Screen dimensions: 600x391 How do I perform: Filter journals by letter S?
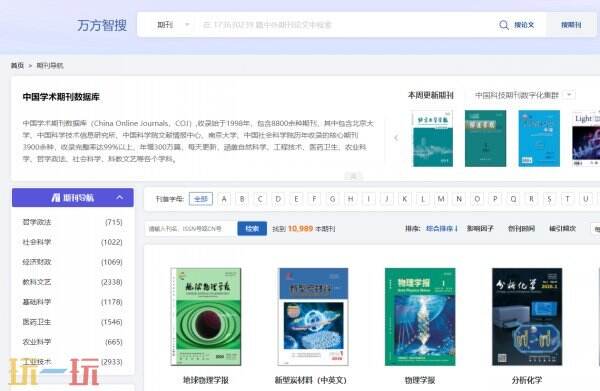click(x=549, y=199)
